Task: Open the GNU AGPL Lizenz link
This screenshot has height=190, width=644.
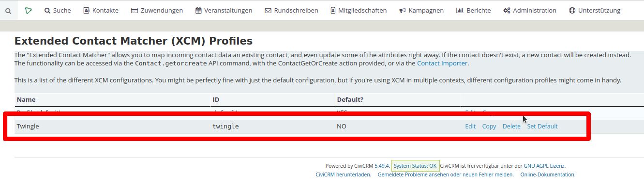Action: pyautogui.click(x=544, y=166)
